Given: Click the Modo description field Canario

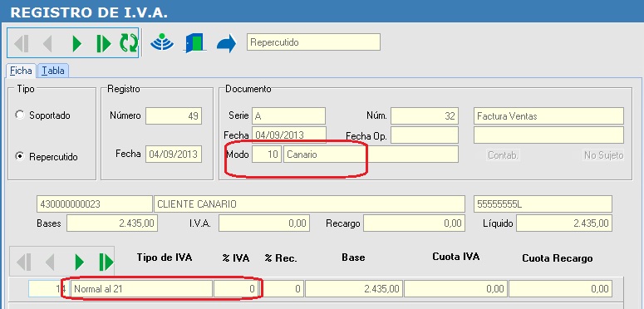Looking at the screenshot, I should (371, 154).
